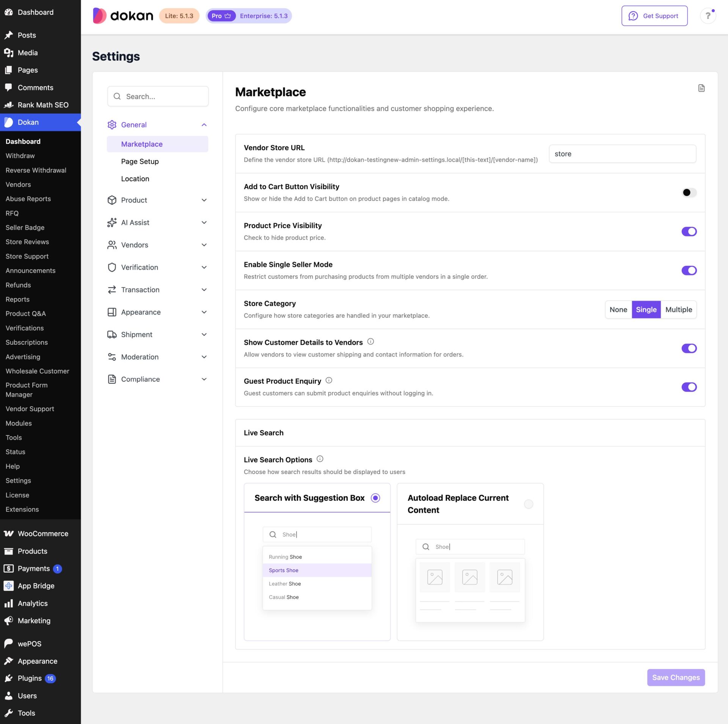Viewport: 728px width, 724px height.
Task: Click info icon next to Show Customer Details
Action: [370, 342]
